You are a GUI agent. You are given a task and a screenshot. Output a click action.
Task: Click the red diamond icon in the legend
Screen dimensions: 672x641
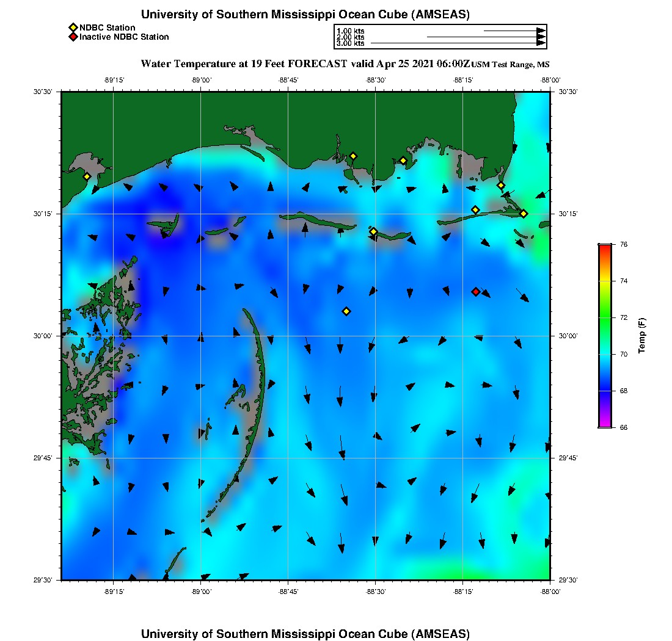click(73, 37)
